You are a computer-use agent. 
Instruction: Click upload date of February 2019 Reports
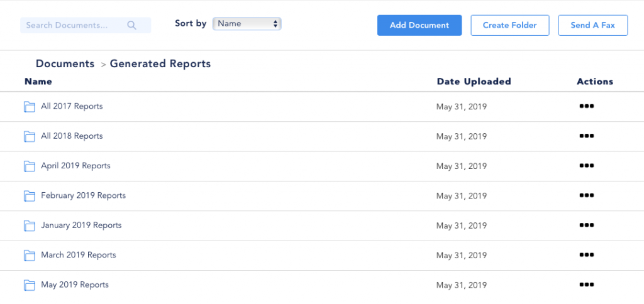click(462, 196)
